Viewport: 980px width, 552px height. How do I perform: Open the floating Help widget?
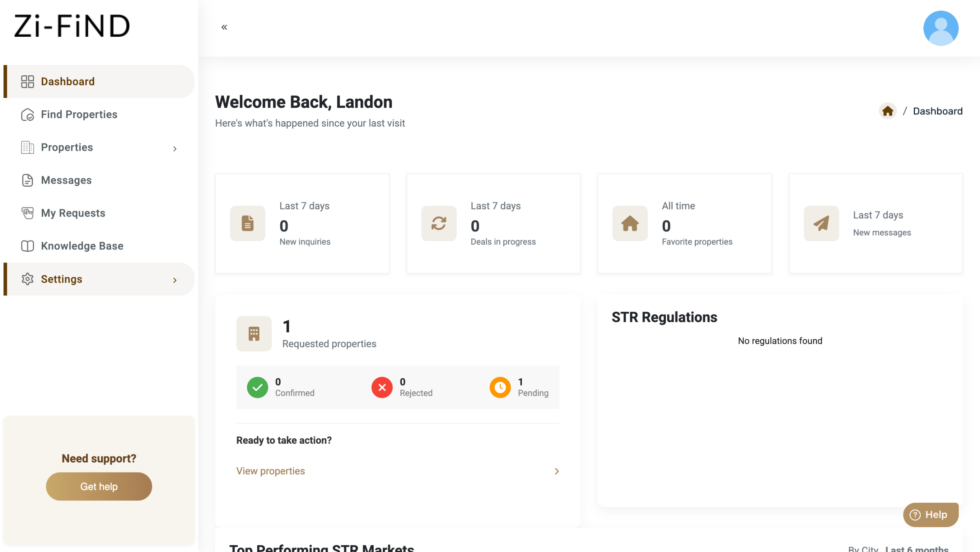click(x=930, y=515)
